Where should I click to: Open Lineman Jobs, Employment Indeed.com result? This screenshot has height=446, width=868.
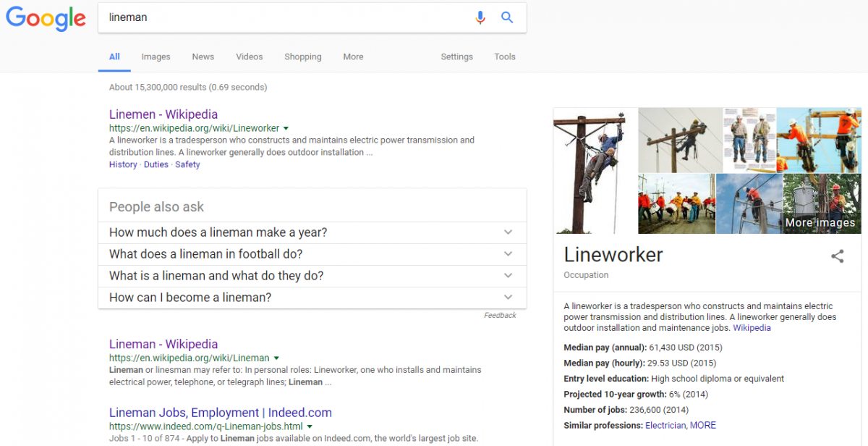pos(221,413)
